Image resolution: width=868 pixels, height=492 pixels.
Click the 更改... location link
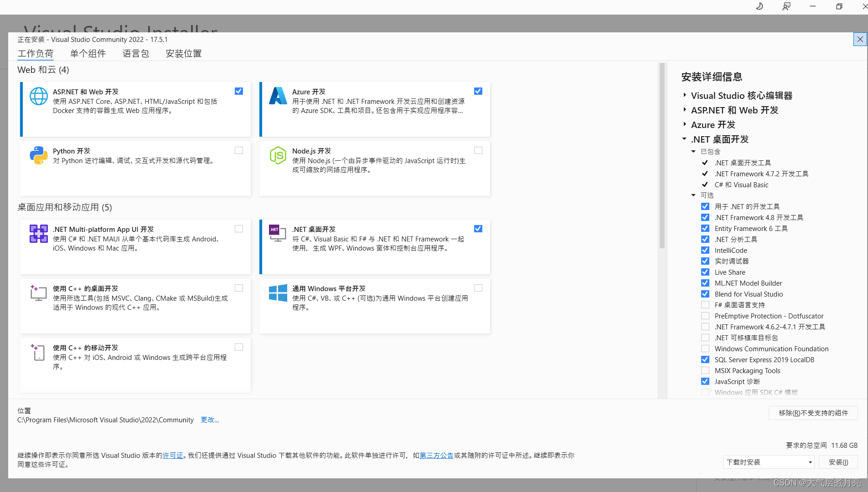pos(210,420)
